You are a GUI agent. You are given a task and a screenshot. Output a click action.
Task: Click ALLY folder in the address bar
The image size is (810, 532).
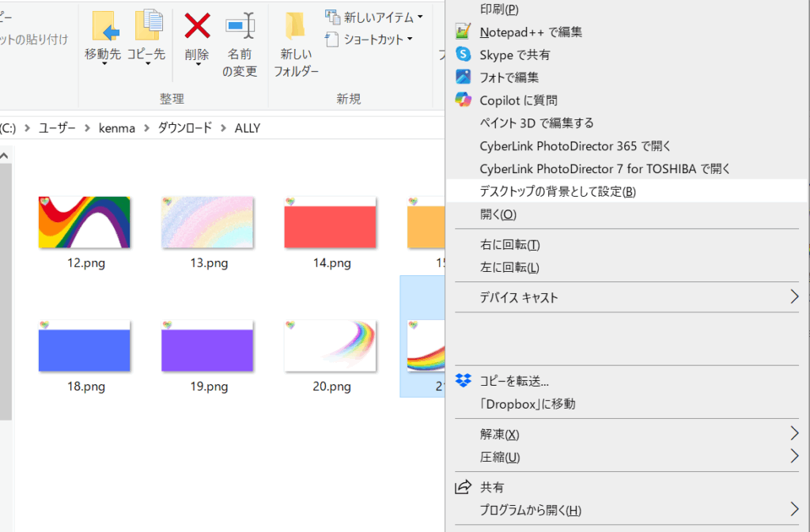[248, 128]
